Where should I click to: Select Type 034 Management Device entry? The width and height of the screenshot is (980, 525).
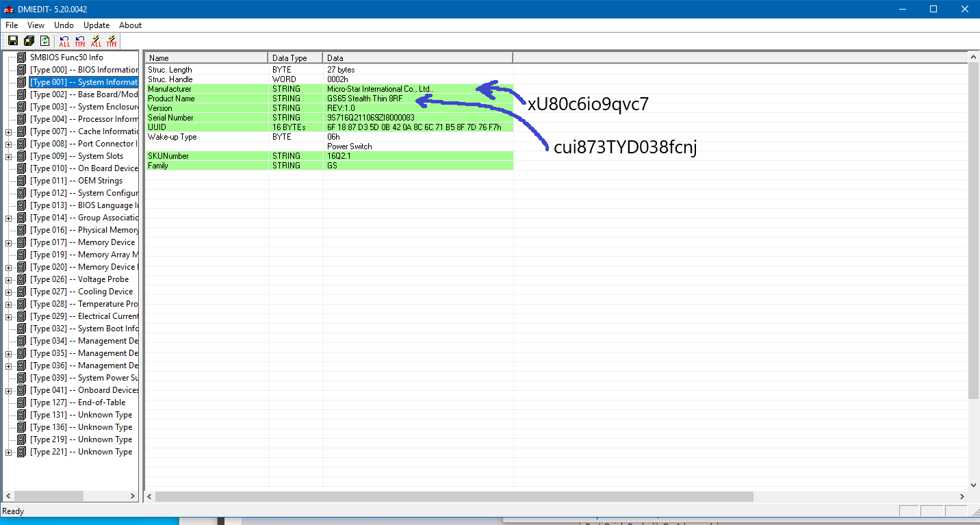click(x=83, y=341)
